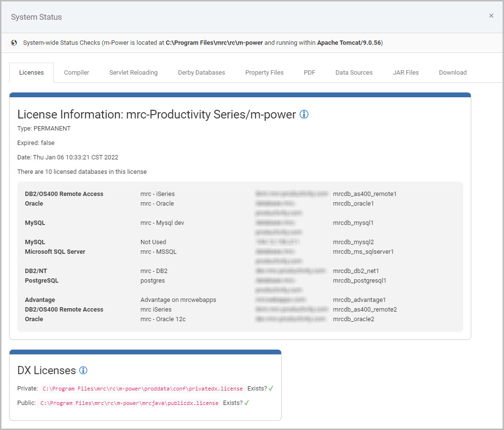Click the Apache Tomcat/9.0.56 version text
The image size is (504, 430).
click(x=349, y=43)
